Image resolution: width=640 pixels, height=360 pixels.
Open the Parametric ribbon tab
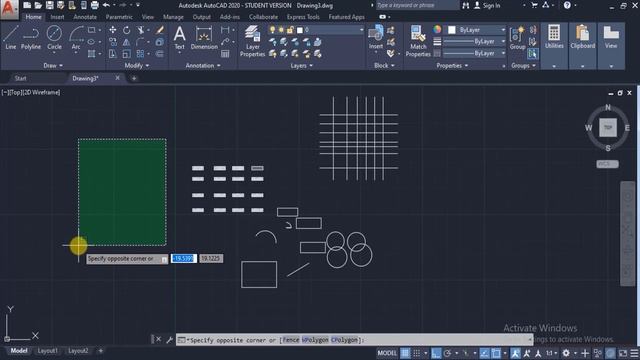119,17
